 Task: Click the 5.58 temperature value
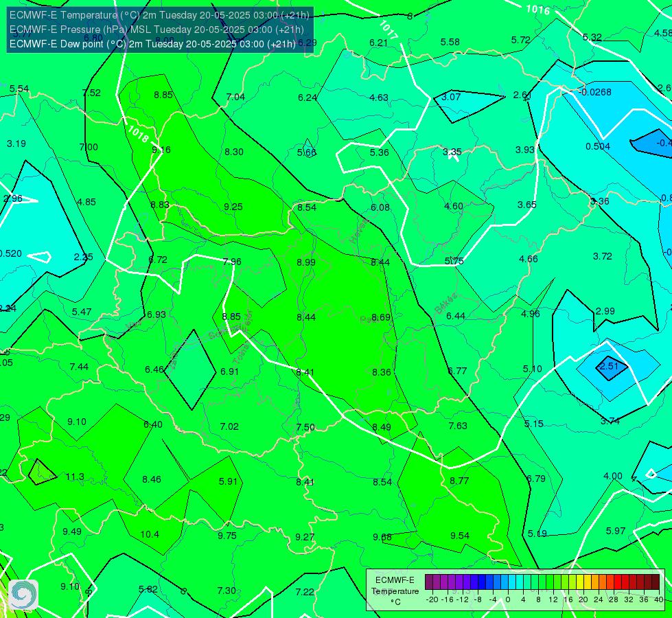click(x=450, y=42)
